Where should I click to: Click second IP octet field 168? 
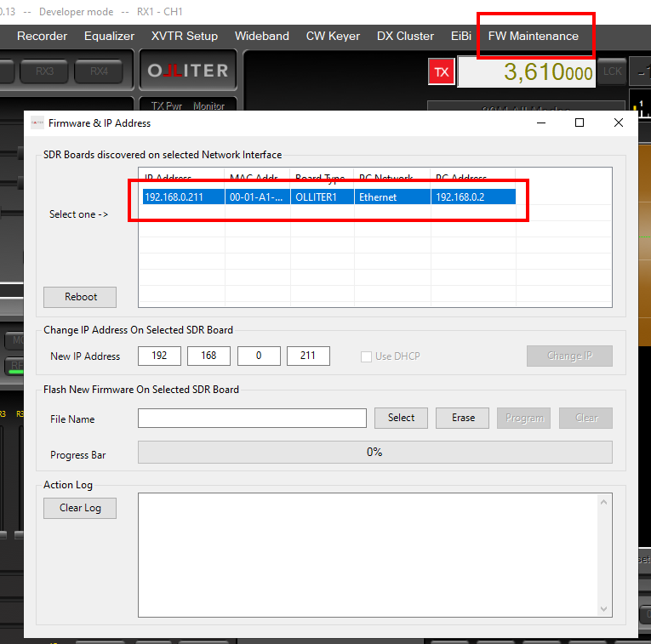pyautogui.click(x=208, y=356)
